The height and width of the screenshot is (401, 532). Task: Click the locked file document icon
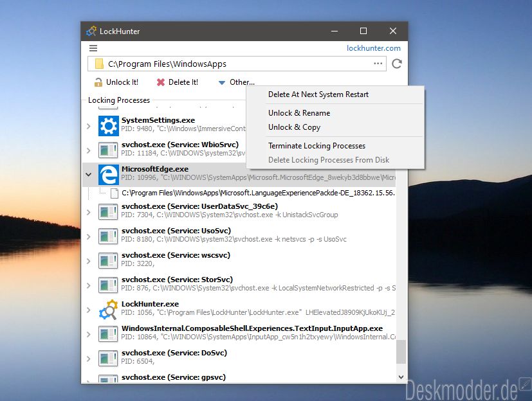pos(115,193)
